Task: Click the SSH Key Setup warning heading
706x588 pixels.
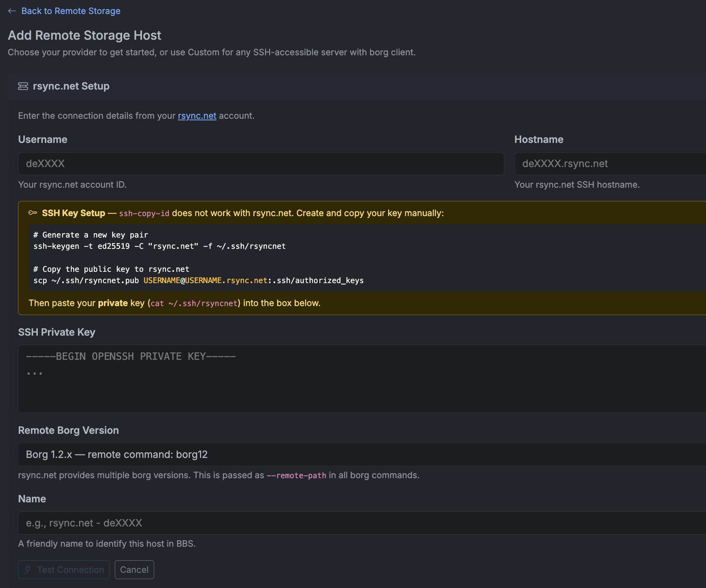Action: [x=74, y=213]
